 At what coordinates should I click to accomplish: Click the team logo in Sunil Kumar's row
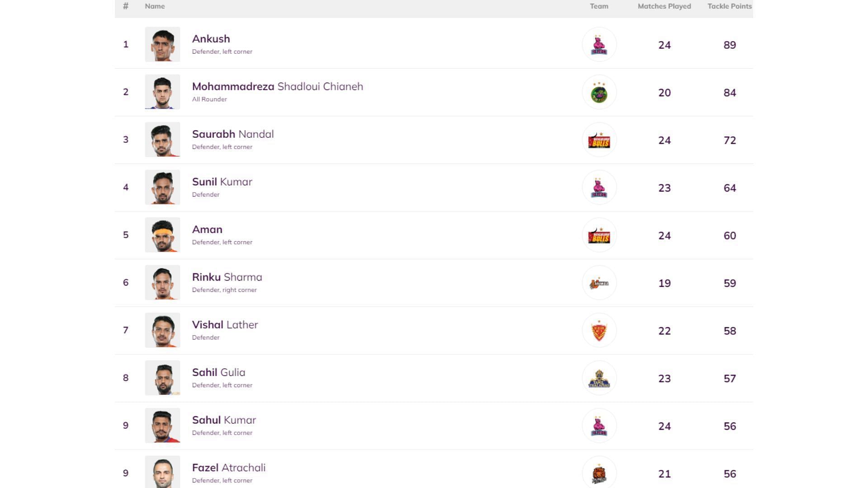[599, 188]
